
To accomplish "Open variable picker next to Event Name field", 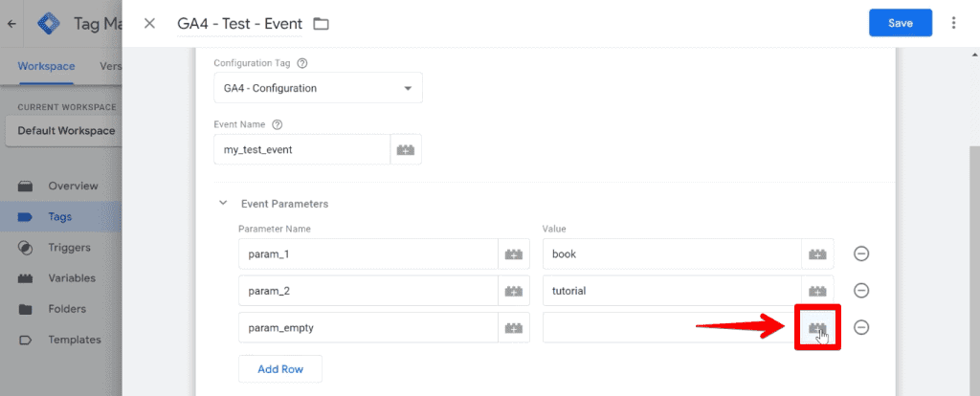I will click(x=406, y=150).
